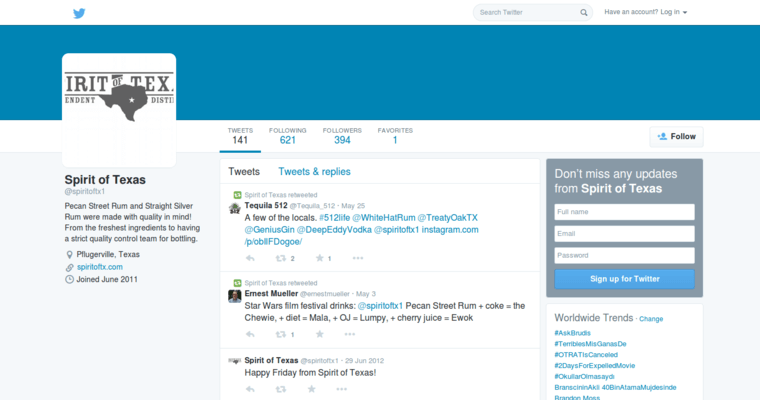Retweet the Happy Friday tweet
The image size is (760, 400).
tap(281, 389)
